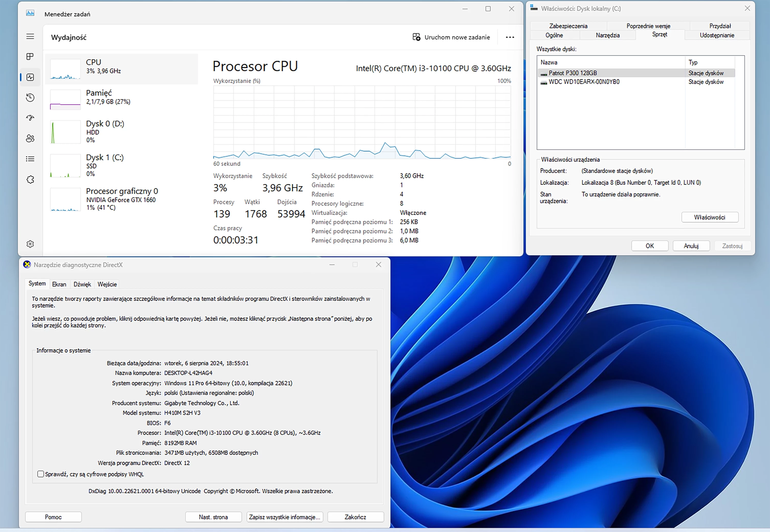The width and height of the screenshot is (770, 532).
Task: Click the 3,96 GHz speed value
Action: tap(282, 188)
